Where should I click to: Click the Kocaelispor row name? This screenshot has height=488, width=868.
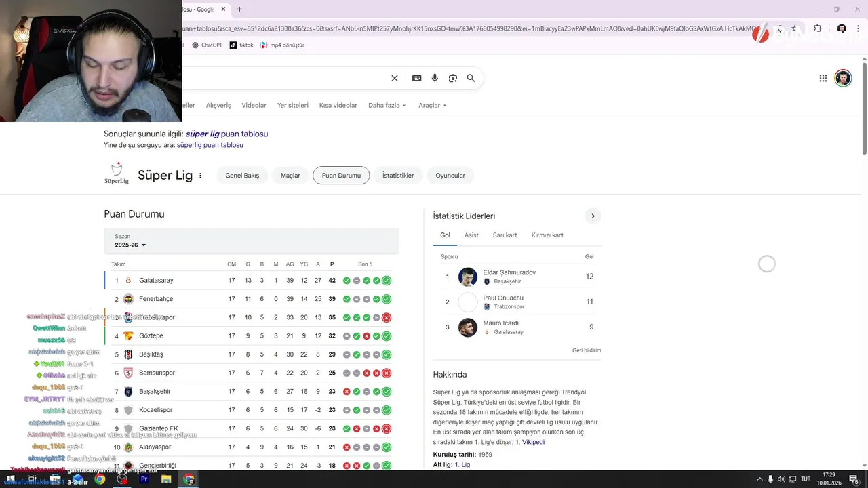click(x=156, y=410)
